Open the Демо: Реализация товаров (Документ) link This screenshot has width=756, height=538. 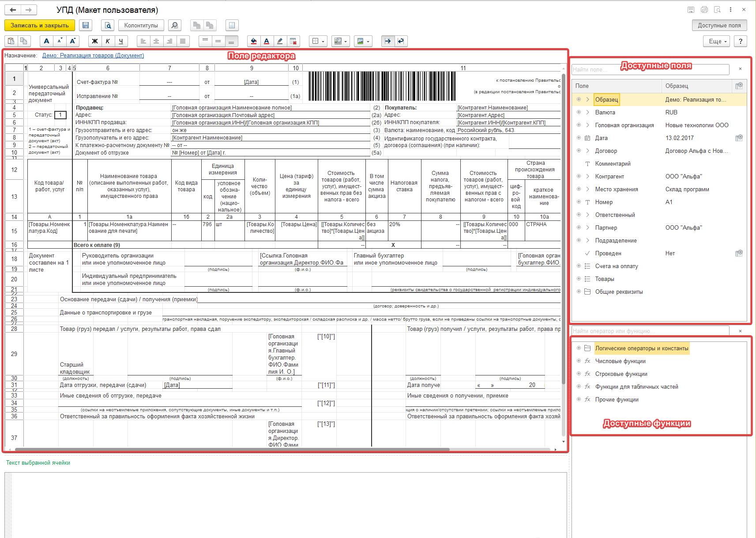93,56
